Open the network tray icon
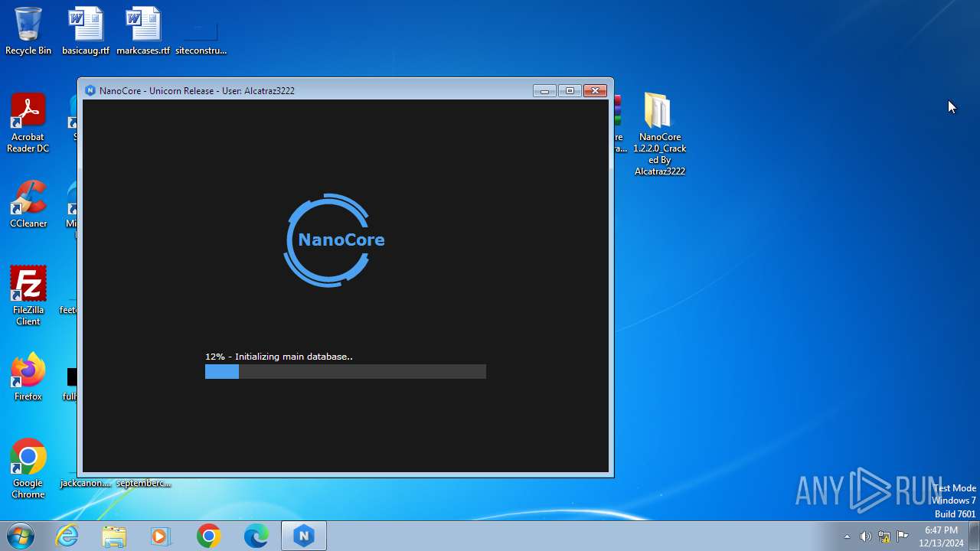 [884, 536]
